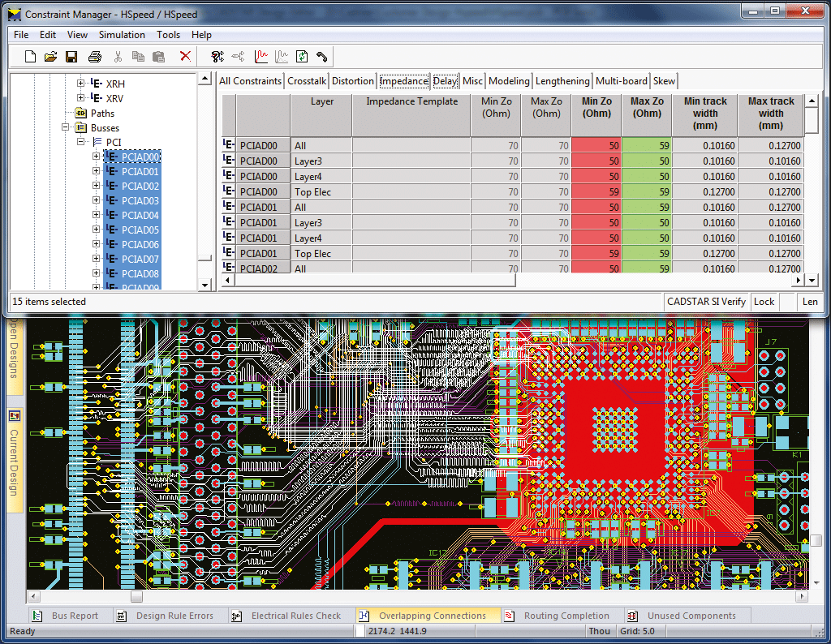Click the Design Rule Errors tab icon

[x=122, y=616]
